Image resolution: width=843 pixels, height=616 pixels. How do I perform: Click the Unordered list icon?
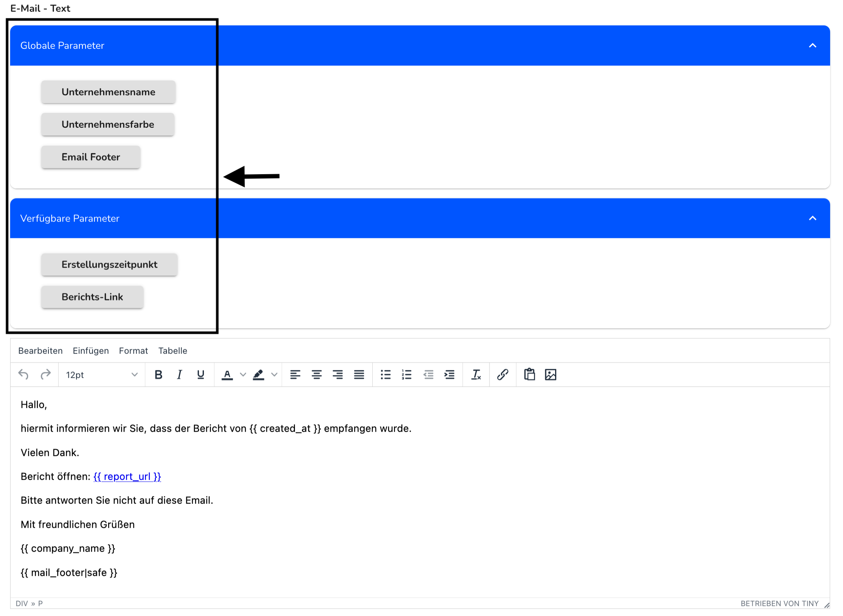point(386,375)
